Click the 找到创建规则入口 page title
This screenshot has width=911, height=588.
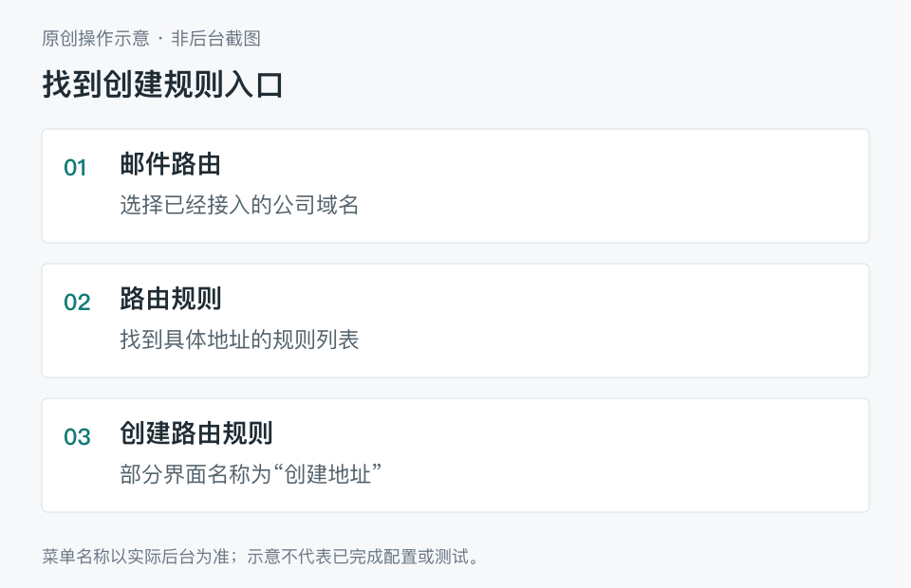coord(162,84)
